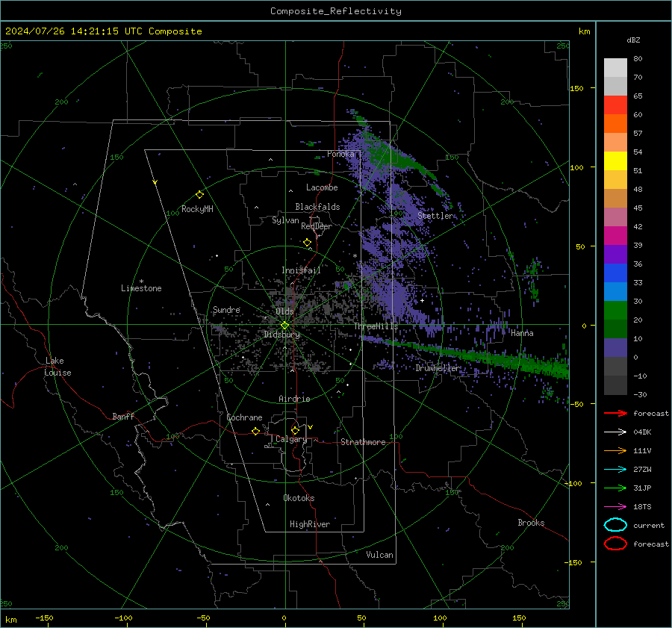Click the Okotoks label

299,498
